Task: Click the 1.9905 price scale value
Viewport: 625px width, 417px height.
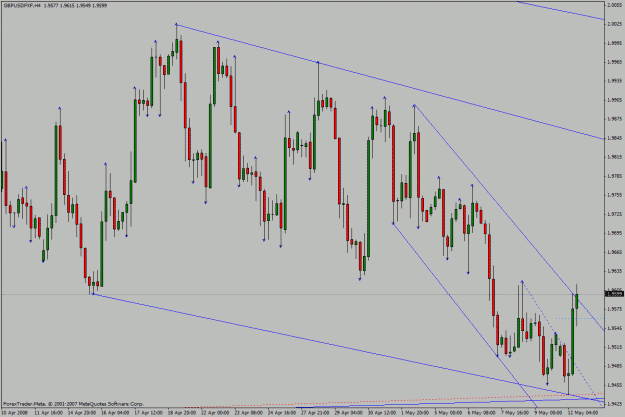Action: pyautogui.click(x=615, y=100)
